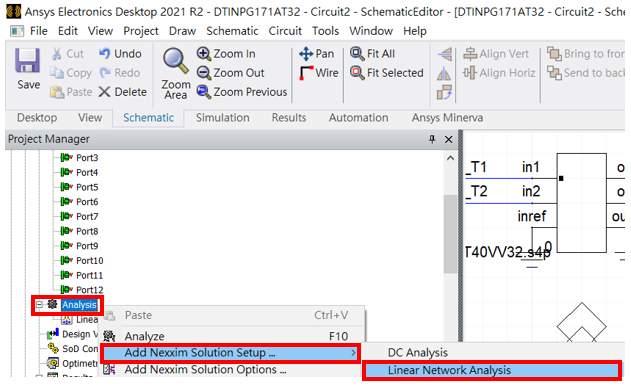This screenshot has width=631, height=387.
Task: Click the Undo arrow icon
Action: [105, 54]
